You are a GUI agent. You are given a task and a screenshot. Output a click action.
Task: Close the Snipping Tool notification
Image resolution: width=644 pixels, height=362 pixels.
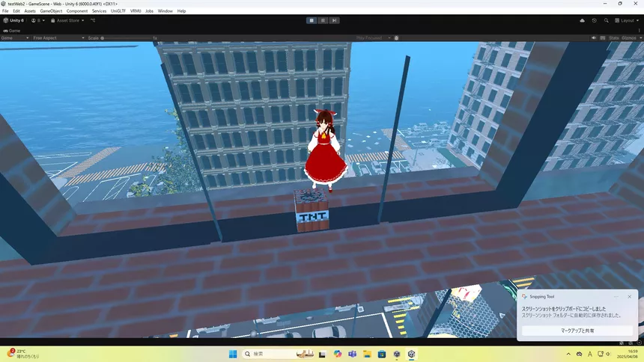[629, 296]
